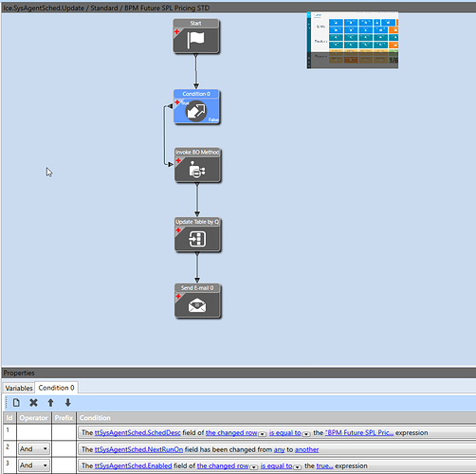Click the new condition row icon
This screenshot has width=476, height=474.
click(x=16, y=403)
